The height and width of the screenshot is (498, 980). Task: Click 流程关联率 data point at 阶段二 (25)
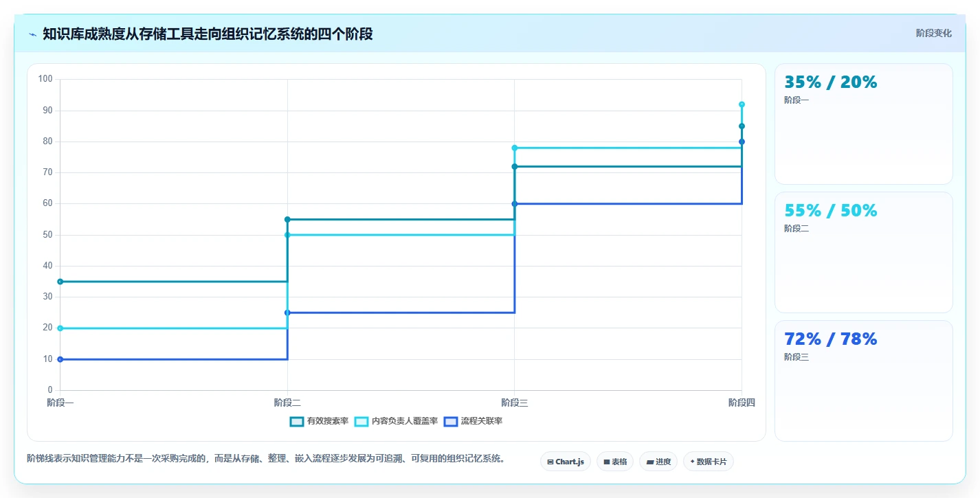point(287,313)
